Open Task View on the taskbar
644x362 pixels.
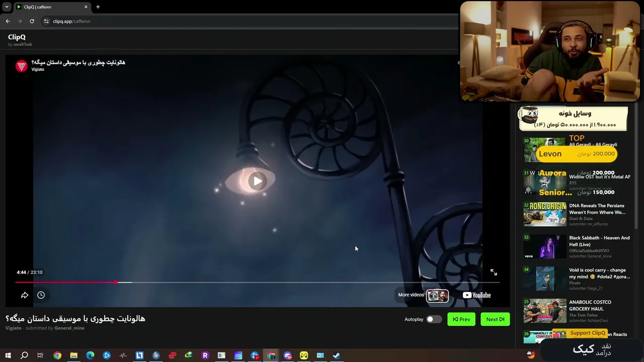click(40, 355)
